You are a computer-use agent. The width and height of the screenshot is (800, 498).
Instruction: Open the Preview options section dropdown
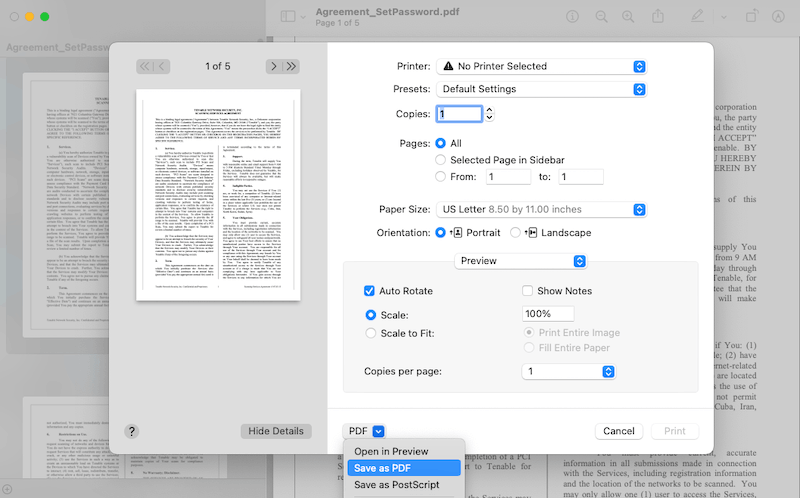click(x=520, y=261)
